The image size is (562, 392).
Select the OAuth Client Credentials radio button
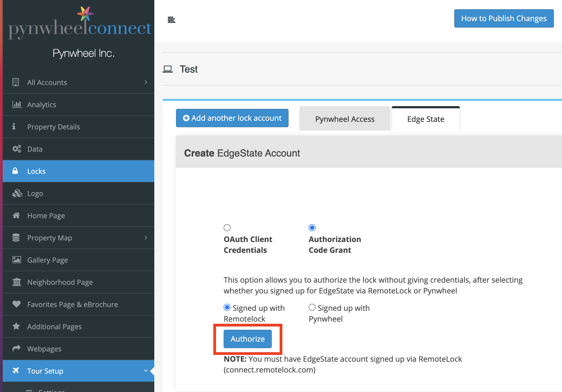227,228
